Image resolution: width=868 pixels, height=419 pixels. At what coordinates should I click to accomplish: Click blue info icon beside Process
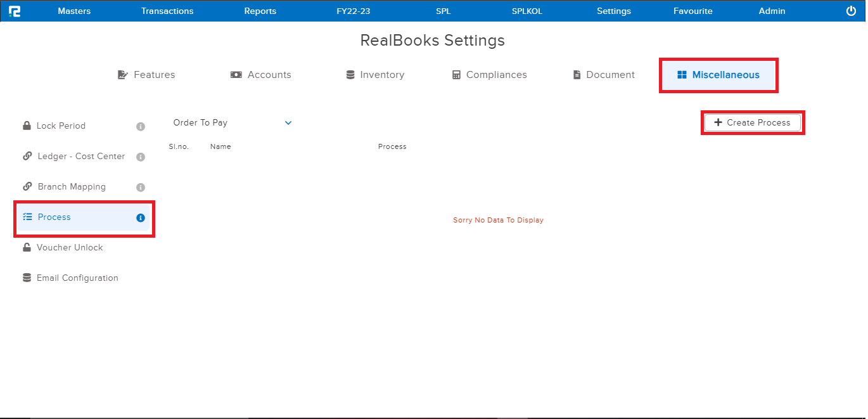141,217
